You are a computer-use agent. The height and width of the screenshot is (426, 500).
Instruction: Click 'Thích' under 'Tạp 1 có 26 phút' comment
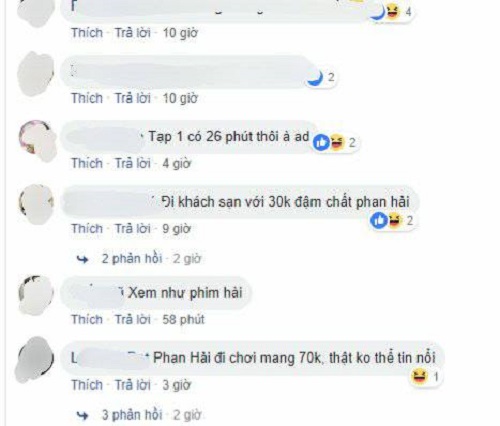87,163
